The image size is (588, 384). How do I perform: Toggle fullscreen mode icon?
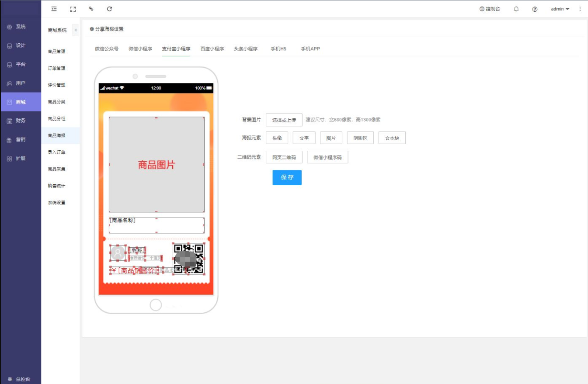[x=73, y=9]
